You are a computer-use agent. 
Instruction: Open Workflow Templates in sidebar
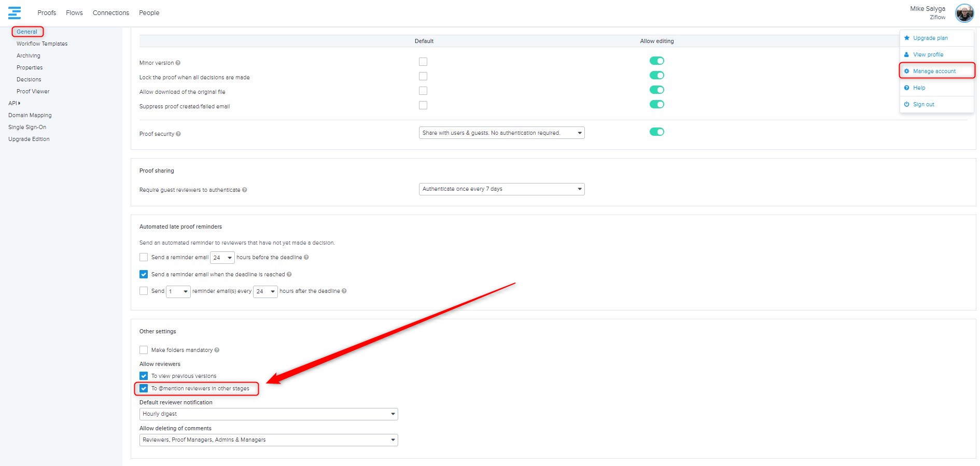[42, 44]
